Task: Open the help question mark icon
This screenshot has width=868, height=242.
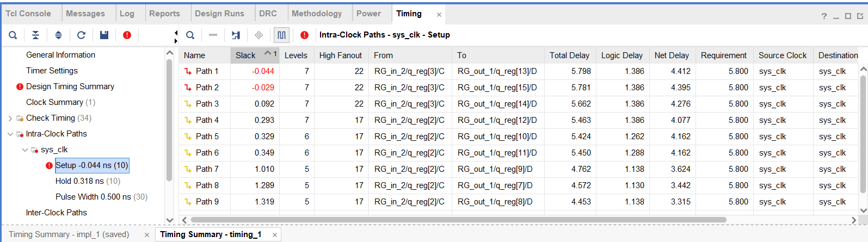Action: tap(824, 16)
